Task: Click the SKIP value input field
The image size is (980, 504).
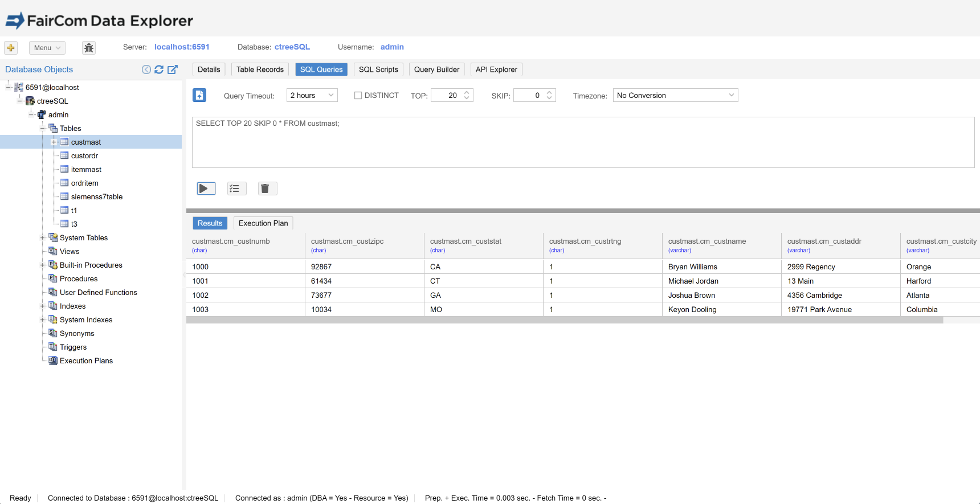Action: point(529,95)
